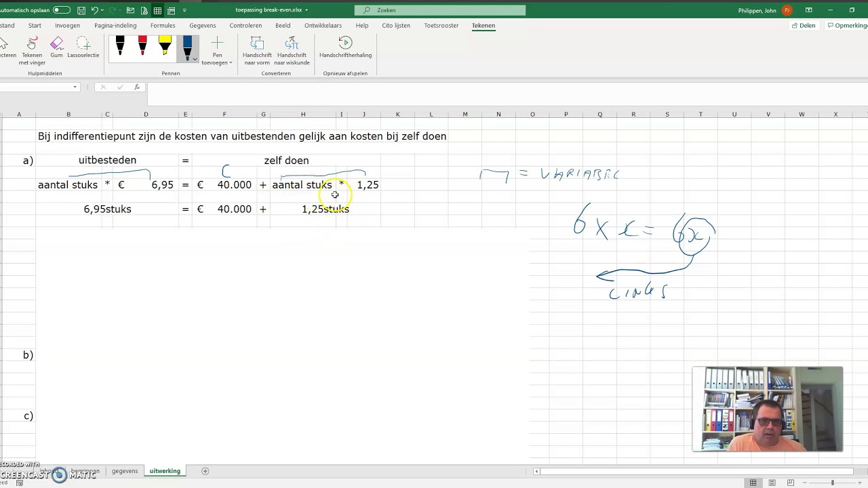Toggle the Automatisch opslaan switch

[x=62, y=10]
